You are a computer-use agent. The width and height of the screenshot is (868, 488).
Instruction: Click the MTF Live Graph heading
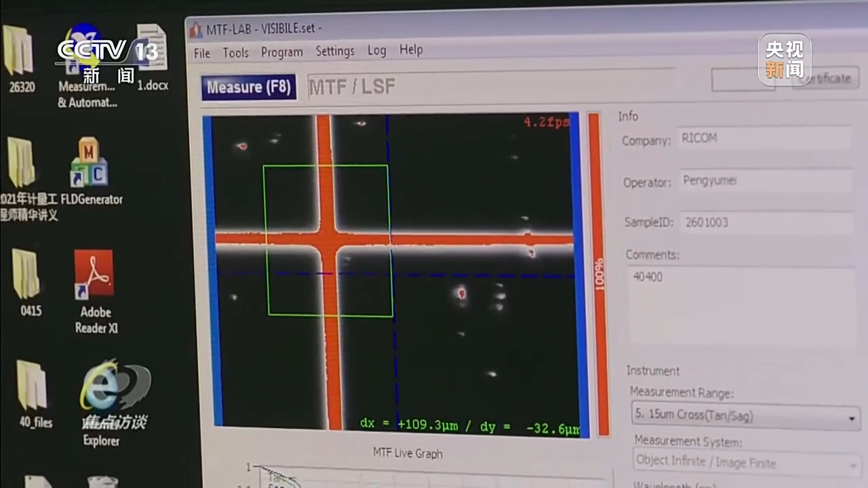click(408, 453)
